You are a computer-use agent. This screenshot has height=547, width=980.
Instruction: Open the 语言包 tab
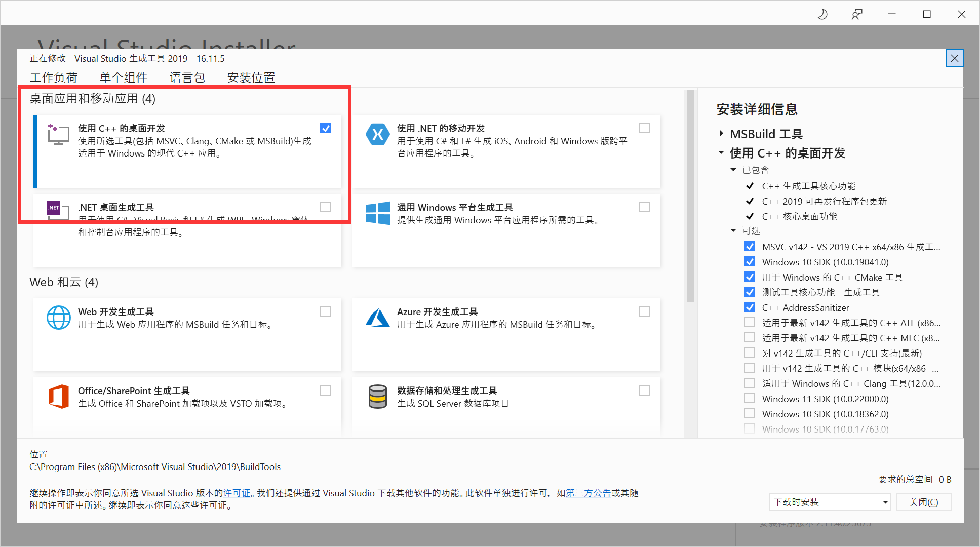click(187, 77)
